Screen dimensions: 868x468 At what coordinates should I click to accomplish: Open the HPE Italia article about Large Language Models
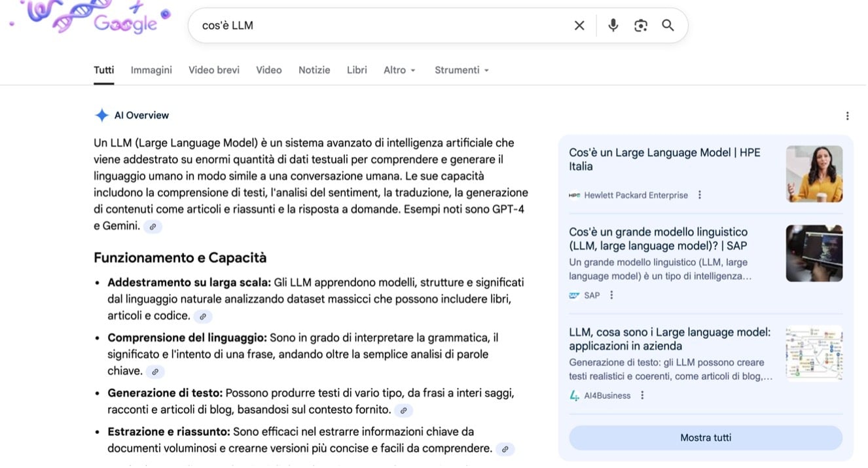point(664,159)
